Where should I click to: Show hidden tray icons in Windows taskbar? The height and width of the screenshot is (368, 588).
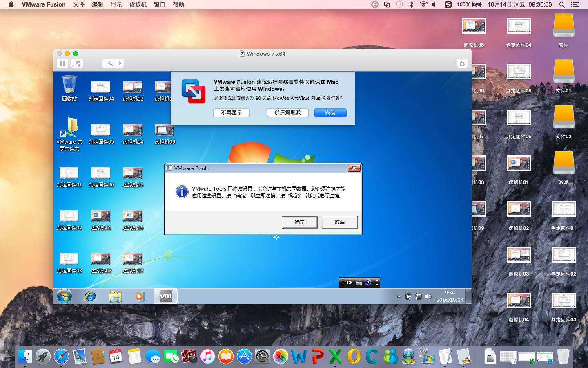coord(399,296)
